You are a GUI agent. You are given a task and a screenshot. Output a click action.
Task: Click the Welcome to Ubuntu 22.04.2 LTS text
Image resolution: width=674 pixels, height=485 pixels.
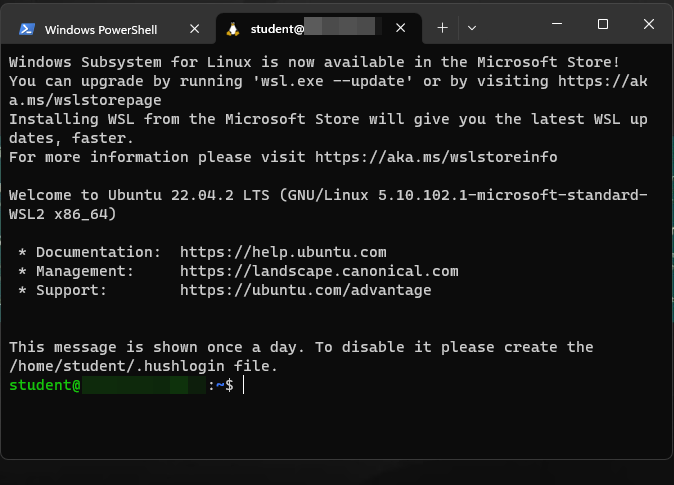pos(139,195)
